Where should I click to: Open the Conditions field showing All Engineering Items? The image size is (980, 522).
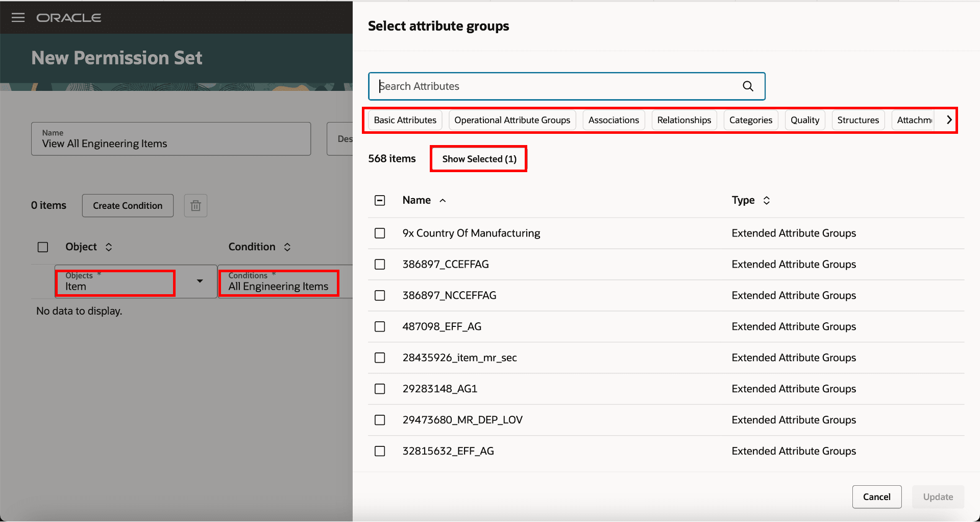coord(279,282)
